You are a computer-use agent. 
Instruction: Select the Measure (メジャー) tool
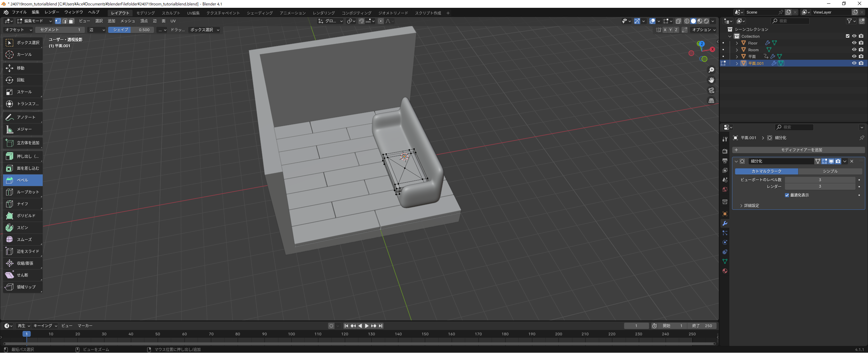(23, 129)
